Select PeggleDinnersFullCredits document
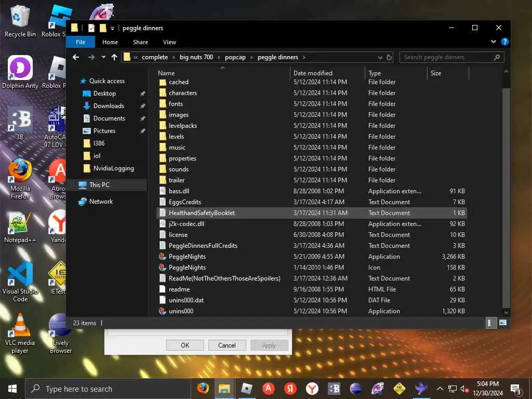The height and width of the screenshot is (399, 532). (x=203, y=246)
